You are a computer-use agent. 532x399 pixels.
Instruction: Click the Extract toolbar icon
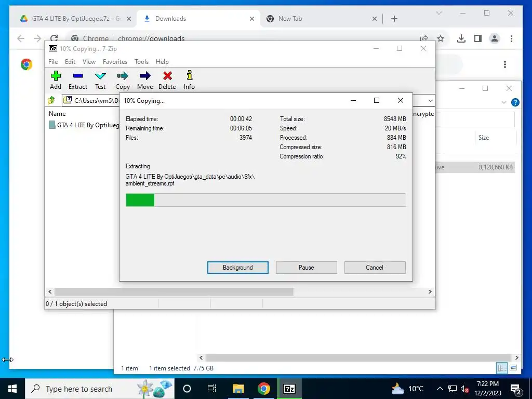pyautogui.click(x=78, y=80)
